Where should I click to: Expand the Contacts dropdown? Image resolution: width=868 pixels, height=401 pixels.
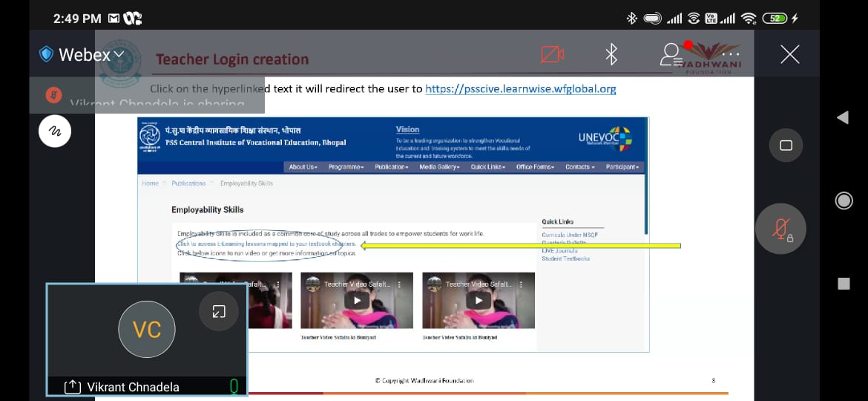579,167
